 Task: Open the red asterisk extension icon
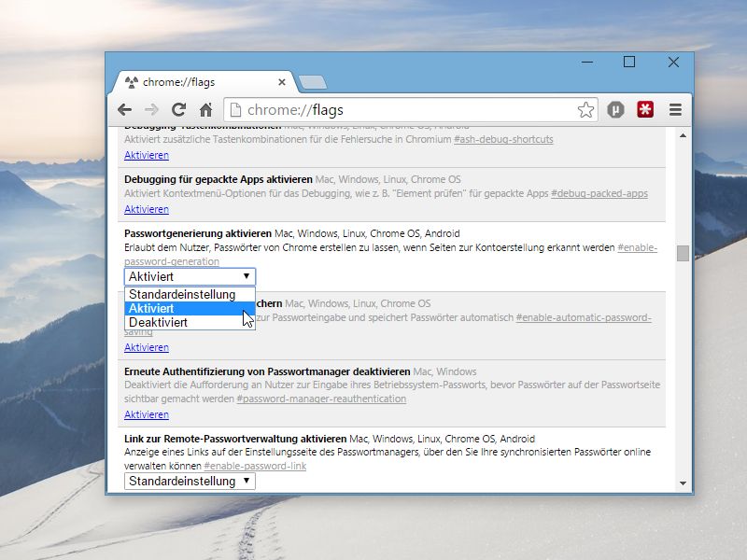[x=645, y=110]
